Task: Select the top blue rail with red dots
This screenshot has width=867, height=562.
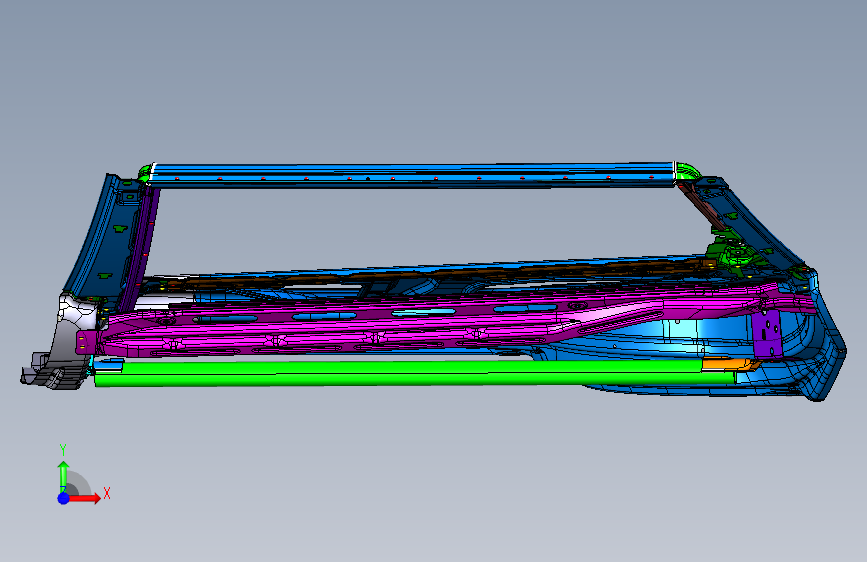Action: pyautogui.click(x=412, y=175)
